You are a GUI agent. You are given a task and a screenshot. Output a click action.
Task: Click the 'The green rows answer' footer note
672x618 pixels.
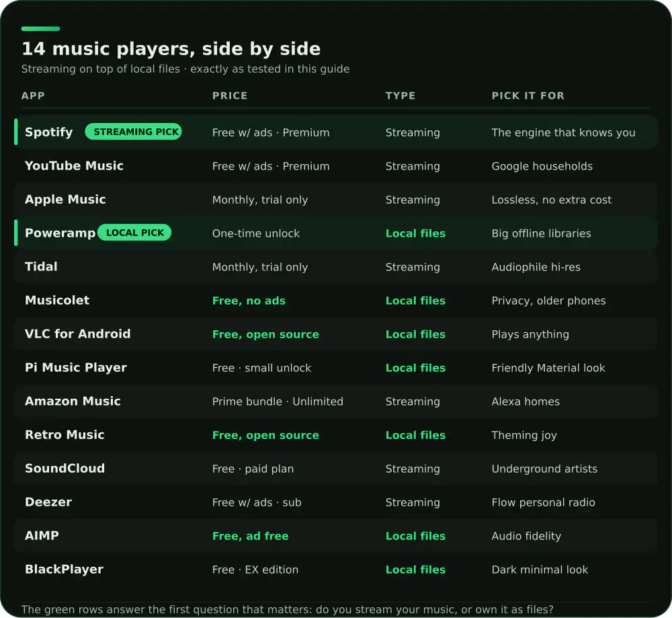click(x=287, y=609)
